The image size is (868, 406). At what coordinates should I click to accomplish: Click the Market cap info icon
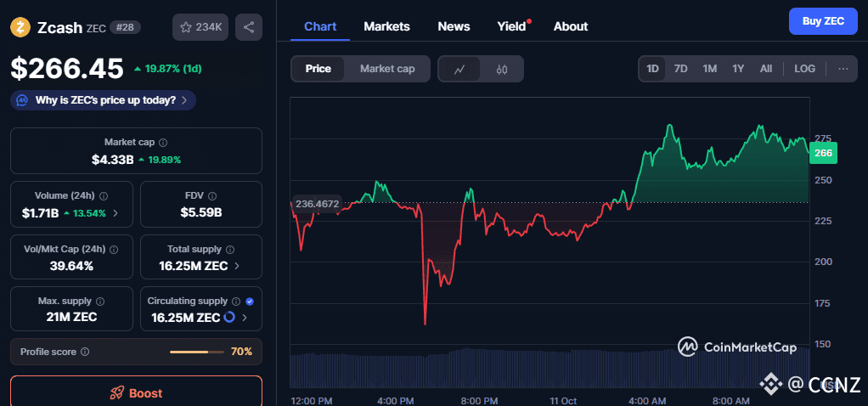tap(163, 143)
